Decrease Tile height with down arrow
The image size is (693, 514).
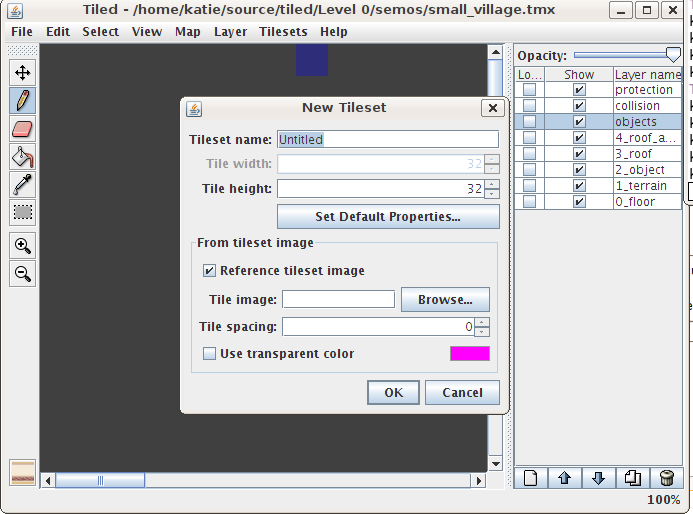pos(492,193)
